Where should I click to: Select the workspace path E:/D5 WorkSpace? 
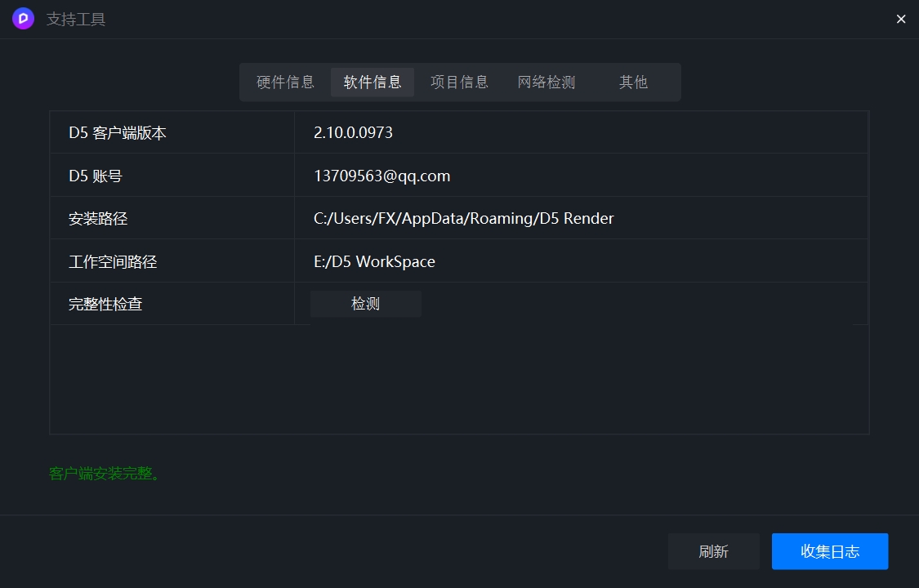coord(374,261)
